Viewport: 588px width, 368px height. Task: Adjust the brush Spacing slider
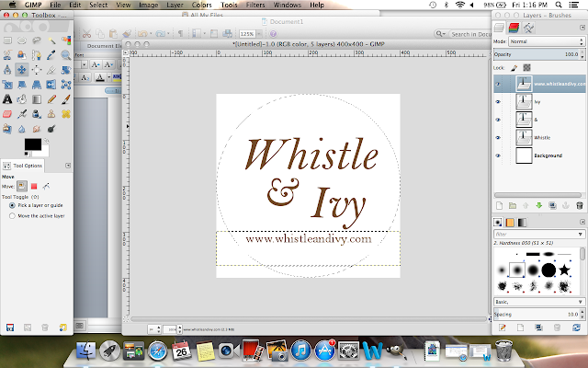tap(537, 315)
